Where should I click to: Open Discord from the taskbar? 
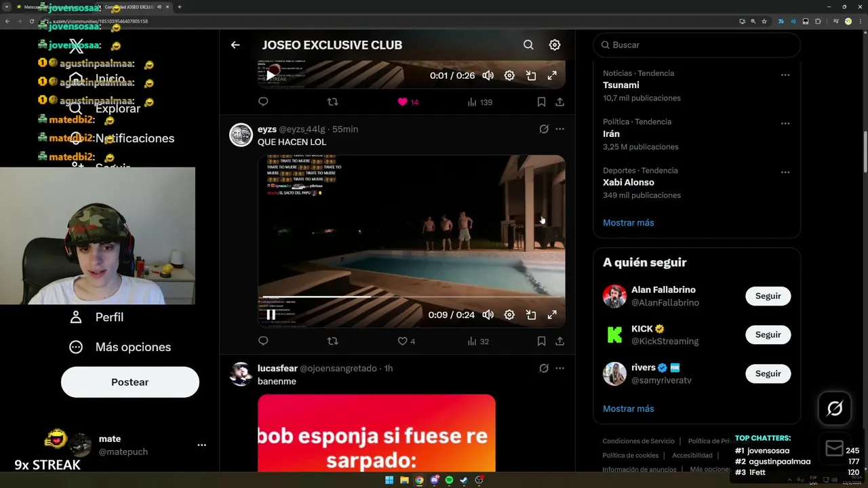[434, 480]
